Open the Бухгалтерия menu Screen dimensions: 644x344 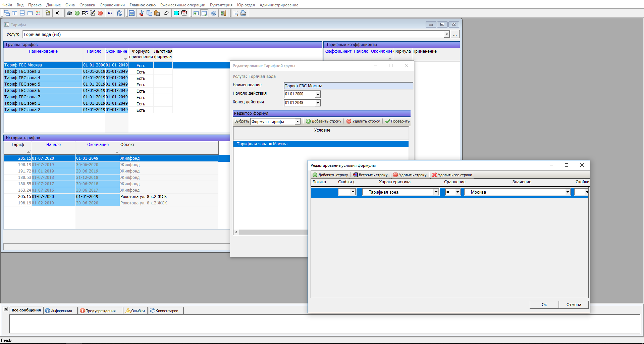point(221,5)
